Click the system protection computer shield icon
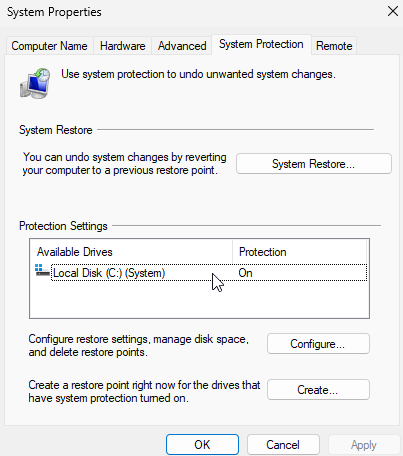 pyautogui.click(x=35, y=83)
